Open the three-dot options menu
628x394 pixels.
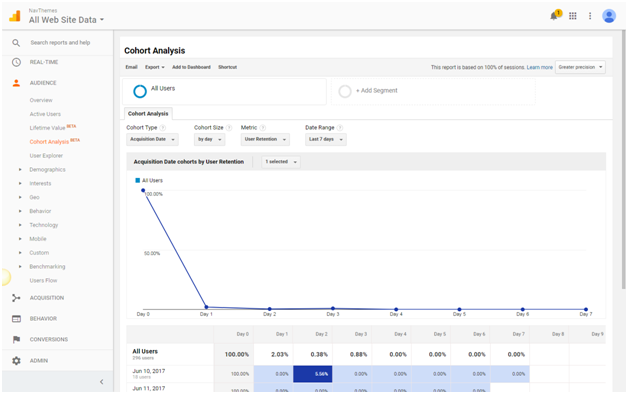(590, 16)
